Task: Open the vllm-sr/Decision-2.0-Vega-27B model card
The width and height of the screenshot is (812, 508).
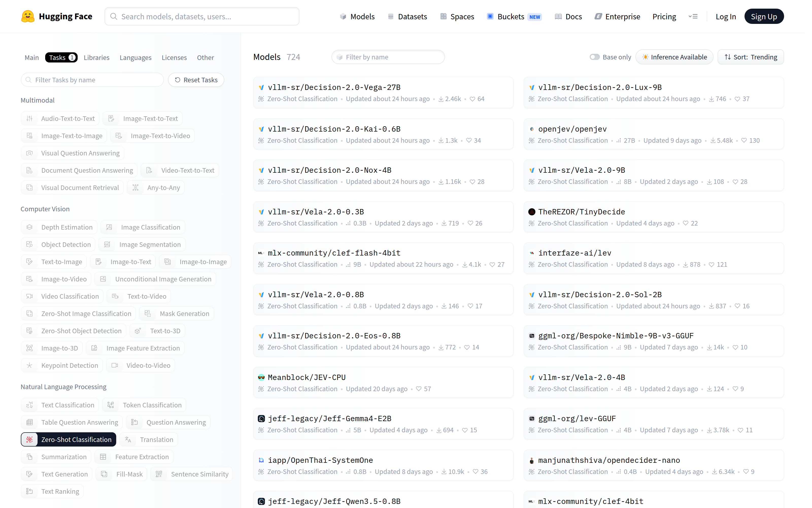Action: (383, 93)
